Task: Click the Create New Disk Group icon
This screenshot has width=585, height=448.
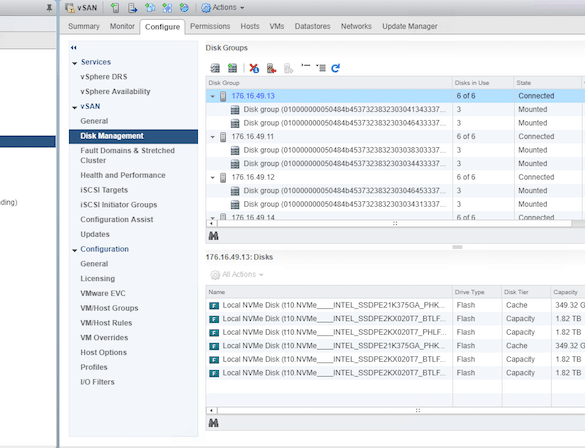Action: pyautogui.click(x=232, y=68)
